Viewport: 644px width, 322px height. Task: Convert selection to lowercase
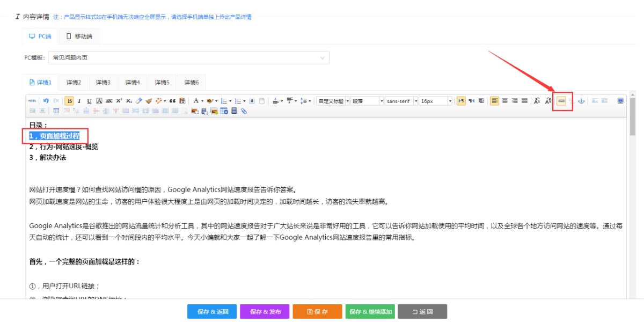click(x=548, y=101)
